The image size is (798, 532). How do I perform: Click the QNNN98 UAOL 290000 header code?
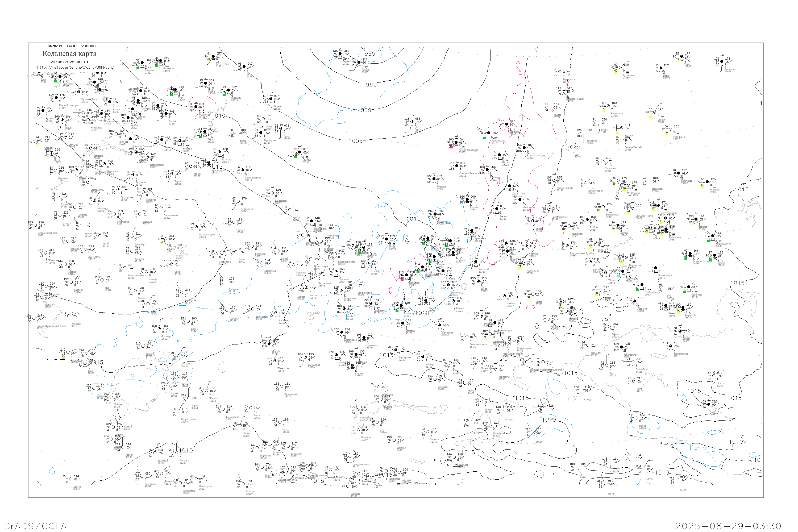pyautogui.click(x=72, y=46)
